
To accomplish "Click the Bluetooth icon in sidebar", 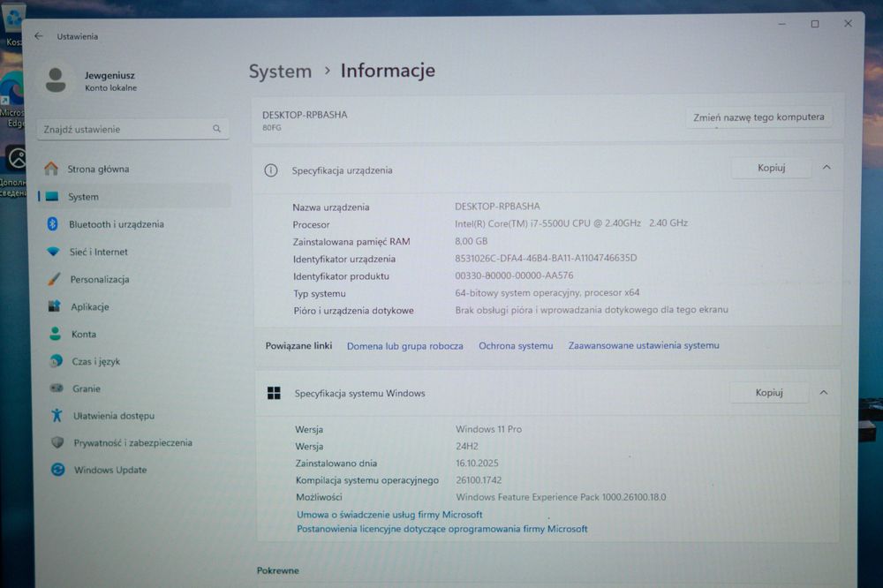I will click(52, 223).
